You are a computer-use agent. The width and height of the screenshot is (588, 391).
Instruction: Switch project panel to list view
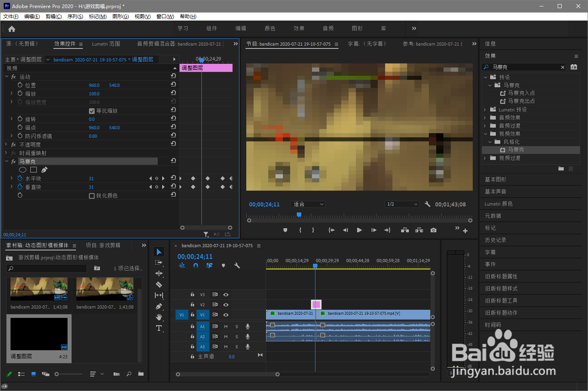[x=21, y=374]
